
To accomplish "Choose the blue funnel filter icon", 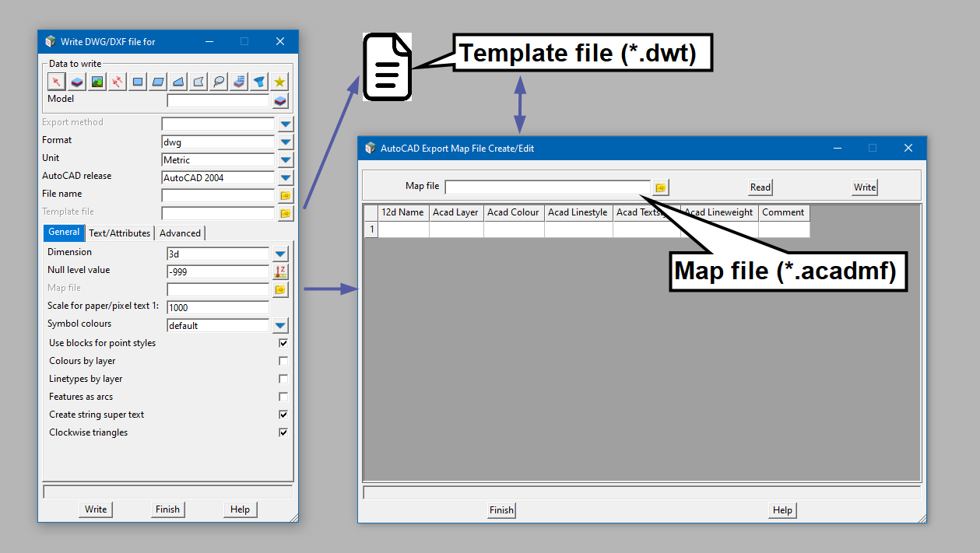I will (259, 81).
